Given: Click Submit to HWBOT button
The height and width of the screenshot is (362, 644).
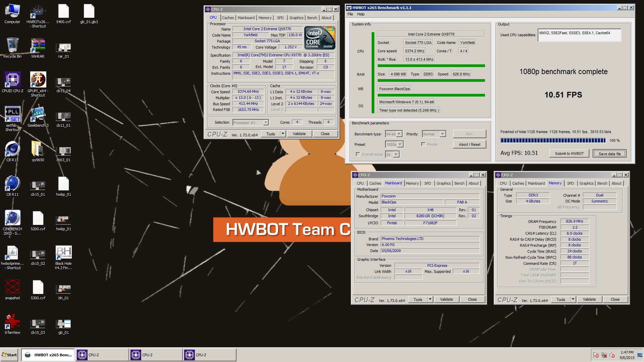Looking at the screenshot, I should [x=569, y=154].
